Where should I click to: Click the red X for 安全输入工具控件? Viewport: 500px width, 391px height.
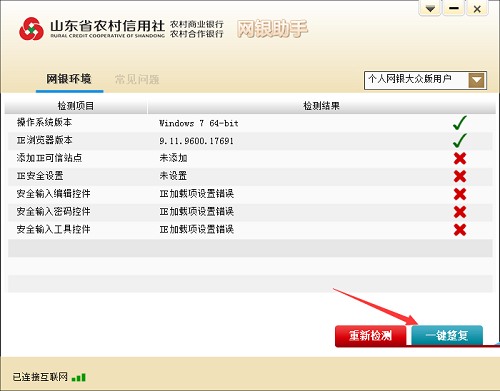460,230
